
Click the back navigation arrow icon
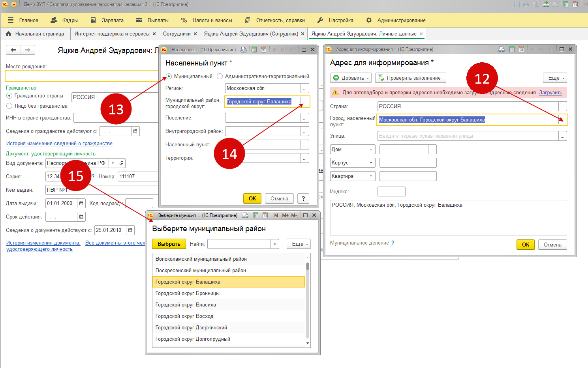13,50
